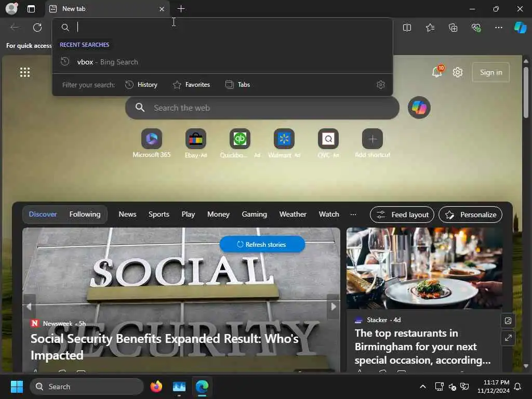The height and width of the screenshot is (399, 532).
Task: Show next story with right arrow
Action: [333, 307]
